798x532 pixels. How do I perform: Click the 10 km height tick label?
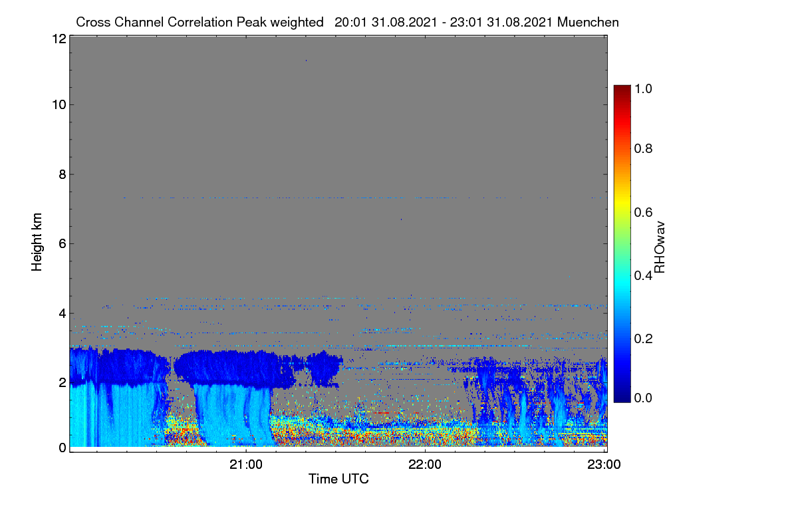[x=59, y=104]
